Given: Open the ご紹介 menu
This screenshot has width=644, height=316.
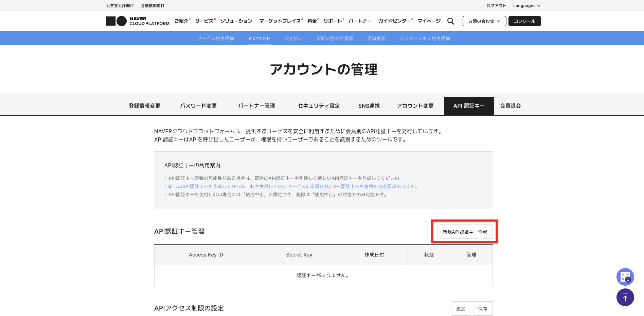Looking at the screenshot, I should coord(181,21).
